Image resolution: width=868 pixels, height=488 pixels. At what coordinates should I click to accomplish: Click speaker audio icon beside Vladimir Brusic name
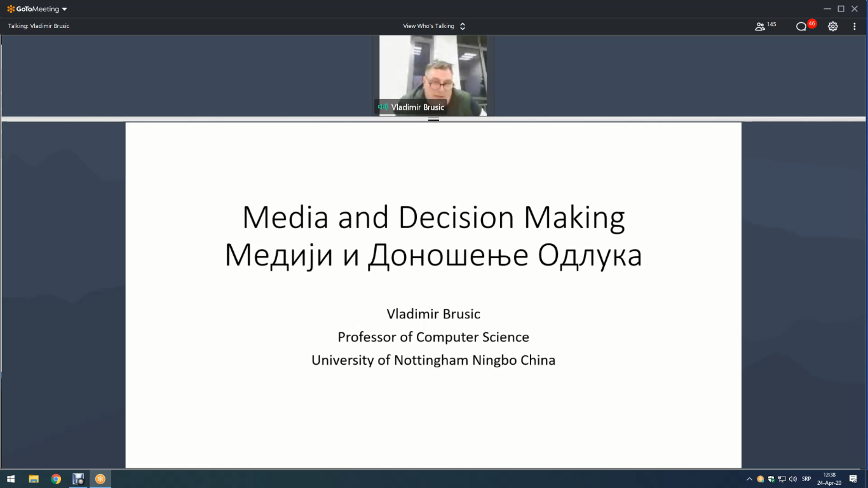click(x=383, y=107)
